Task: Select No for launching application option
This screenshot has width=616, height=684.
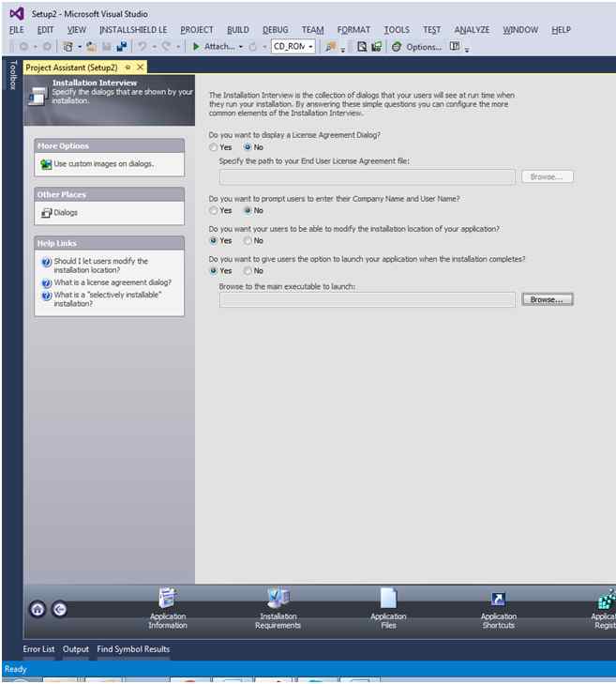Action: click(248, 271)
